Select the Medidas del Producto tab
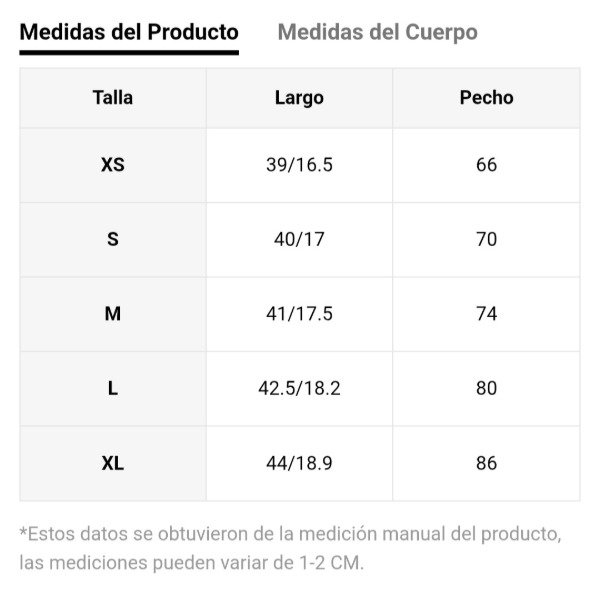This screenshot has width=600, height=591. (x=129, y=32)
